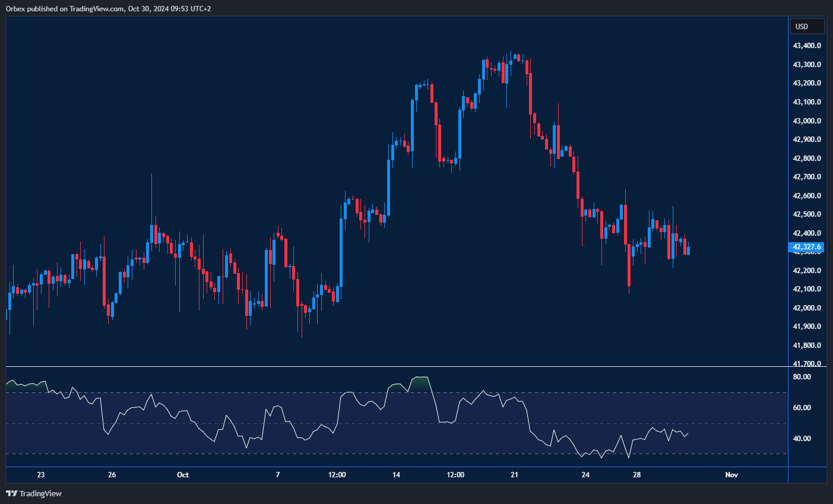The height and width of the screenshot is (504, 833).
Task: Click the green overbought RSI area
Action: [x=420, y=383]
